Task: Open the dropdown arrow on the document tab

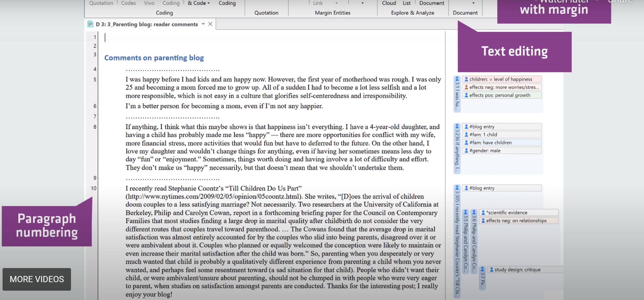Action: (203, 24)
